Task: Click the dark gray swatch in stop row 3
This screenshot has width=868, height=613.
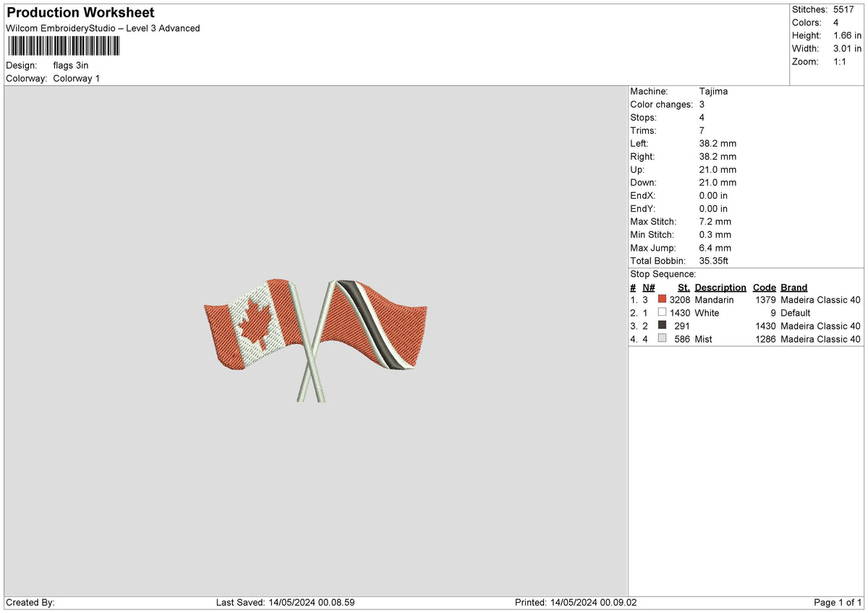Action: [x=662, y=325]
